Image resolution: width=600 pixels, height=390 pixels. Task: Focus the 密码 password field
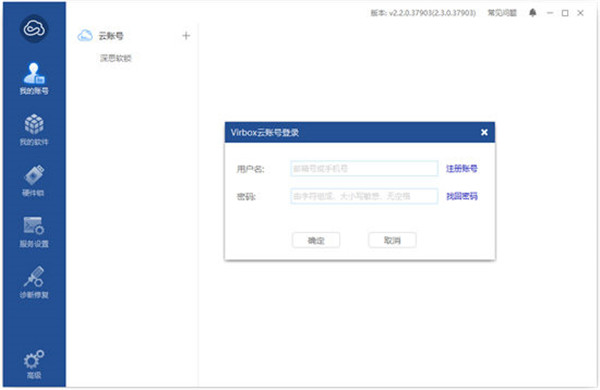click(x=364, y=196)
